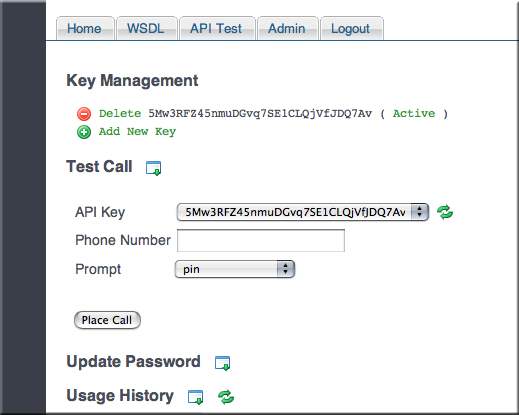Click the green Add New Key plus icon

pos(84,132)
